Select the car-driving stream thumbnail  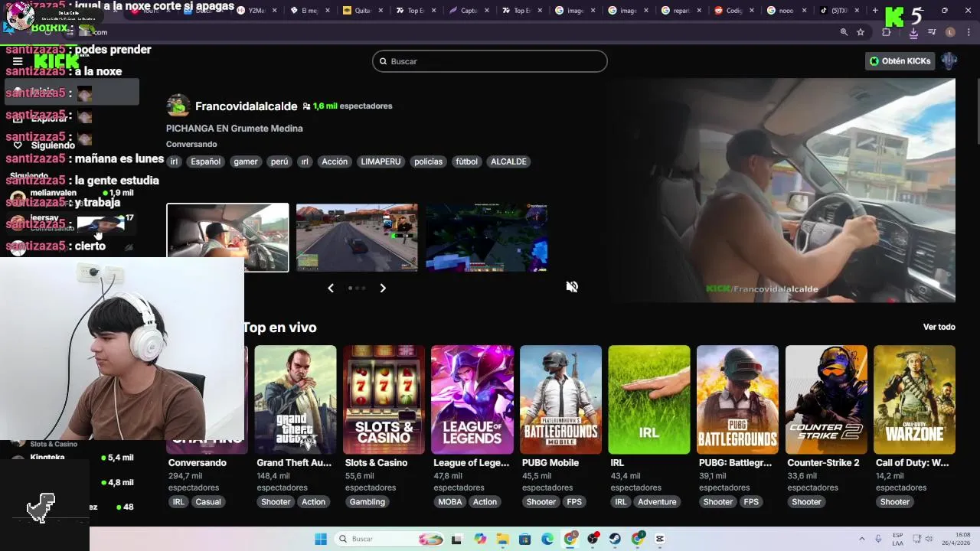227,237
